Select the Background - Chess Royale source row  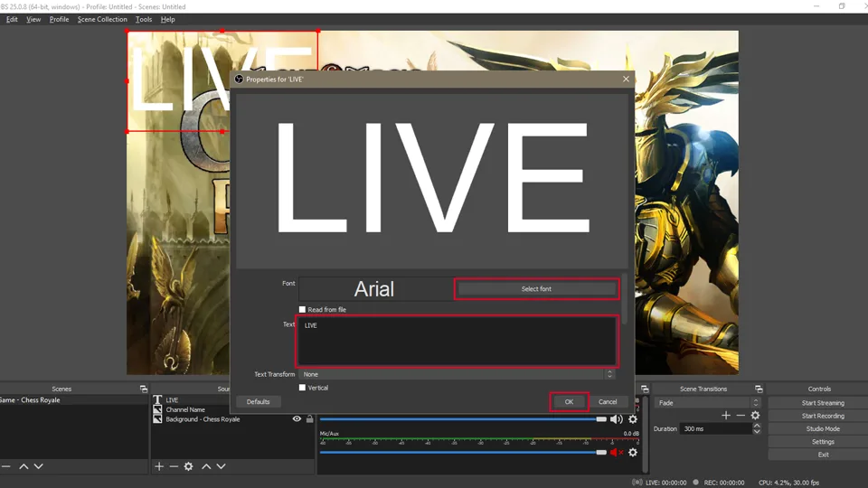tap(232, 418)
